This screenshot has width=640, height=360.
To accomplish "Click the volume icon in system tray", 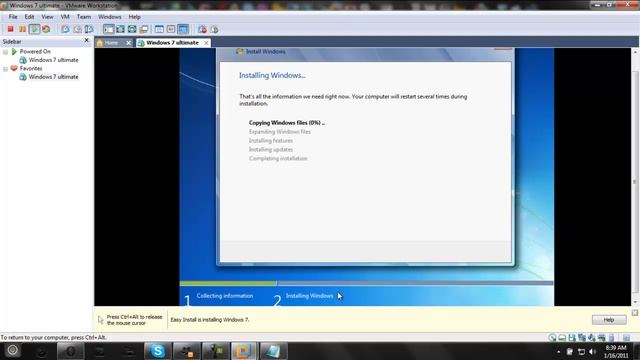I will coord(593,351).
